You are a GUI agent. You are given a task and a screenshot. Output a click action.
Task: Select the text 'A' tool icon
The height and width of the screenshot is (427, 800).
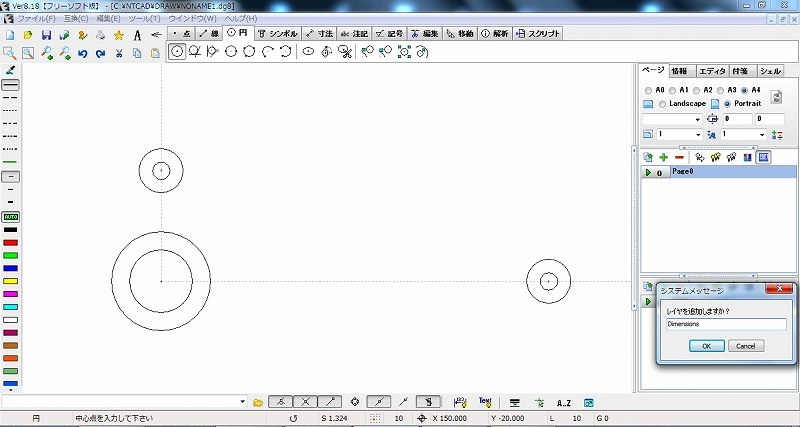pyautogui.click(x=137, y=35)
